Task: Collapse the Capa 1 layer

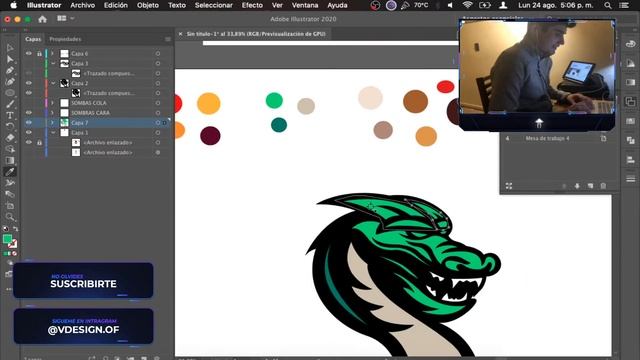Action: coord(53,132)
